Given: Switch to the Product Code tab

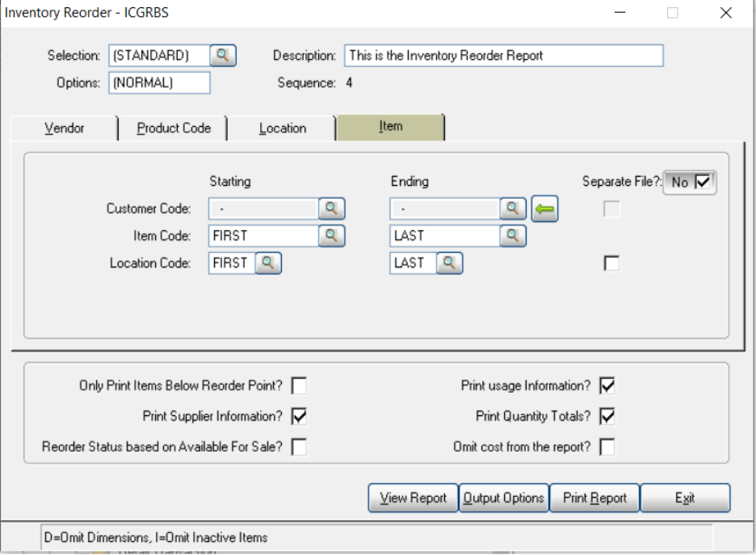Looking at the screenshot, I should pos(174,128).
